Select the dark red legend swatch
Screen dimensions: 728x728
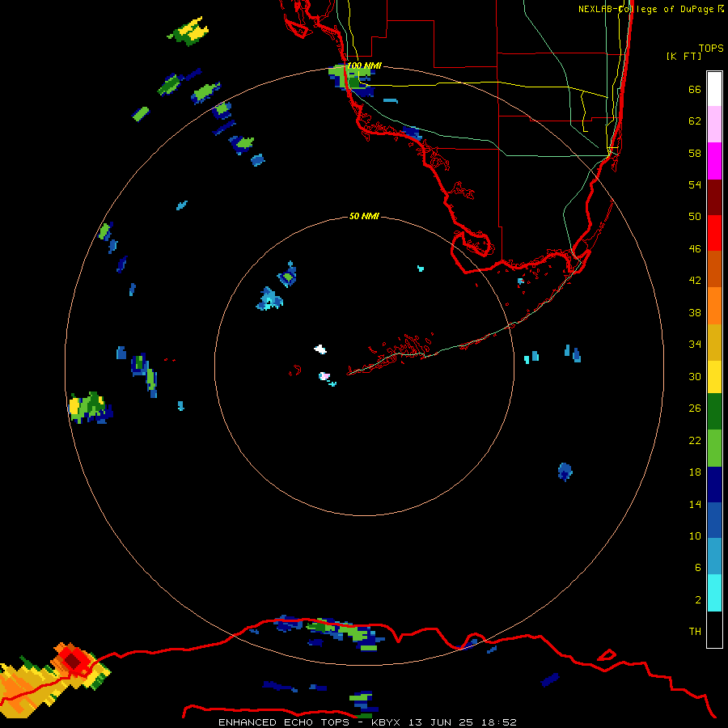pyautogui.click(x=714, y=197)
